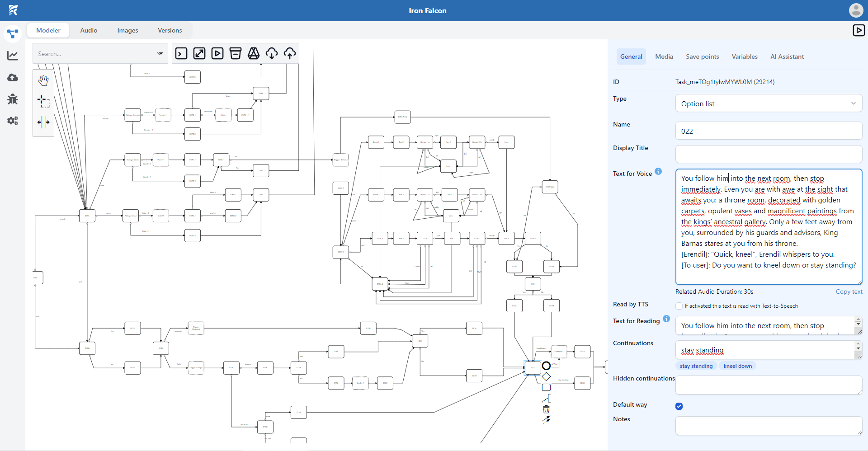
Task: Toggle the Read by TTS checkbox
Action: pyautogui.click(x=679, y=306)
